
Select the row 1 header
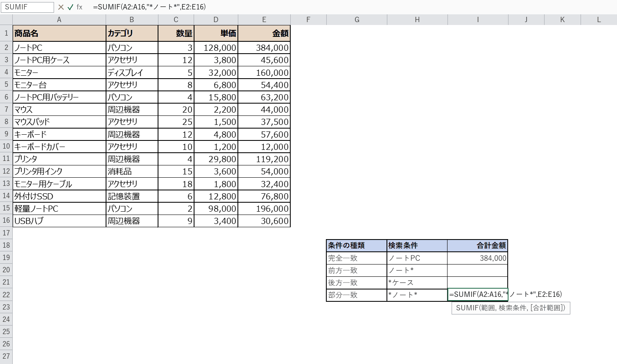(x=6, y=33)
